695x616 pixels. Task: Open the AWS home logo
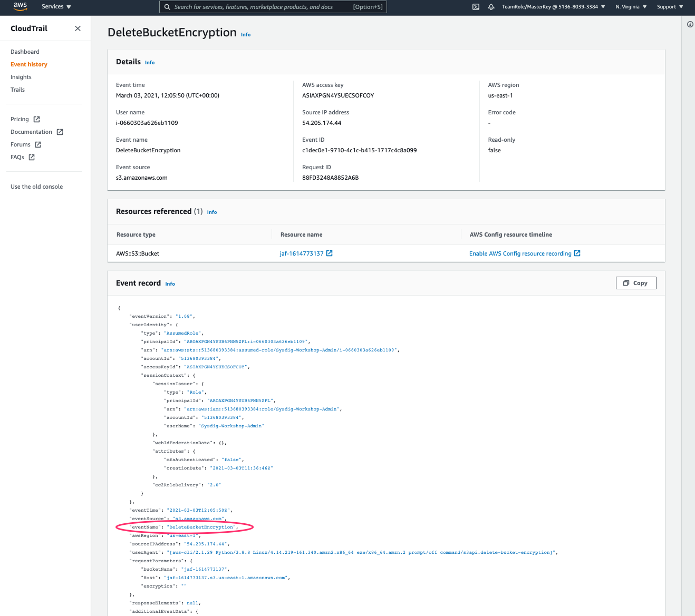pos(20,6)
